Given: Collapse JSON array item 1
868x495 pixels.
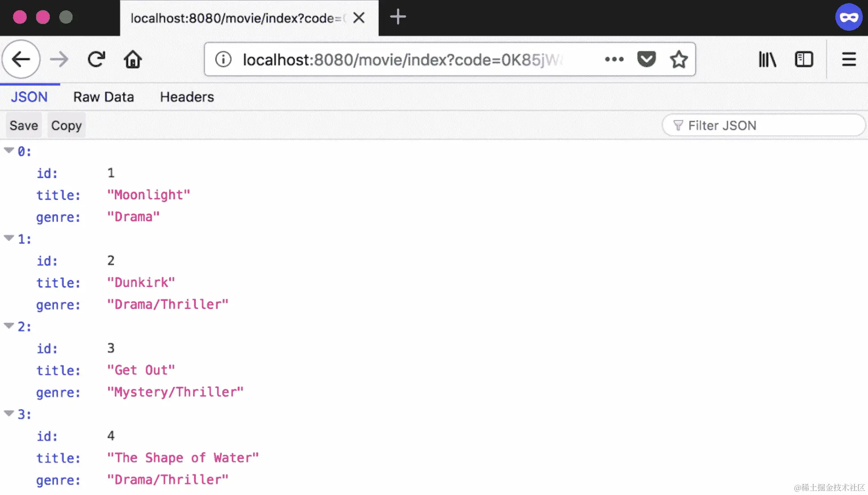Looking at the screenshot, I should pyautogui.click(x=9, y=238).
